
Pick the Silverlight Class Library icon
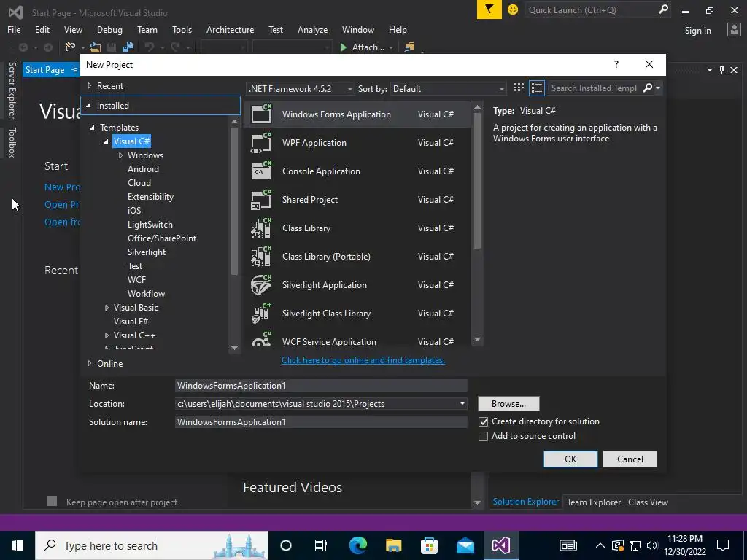pyautogui.click(x=261, y=314)
